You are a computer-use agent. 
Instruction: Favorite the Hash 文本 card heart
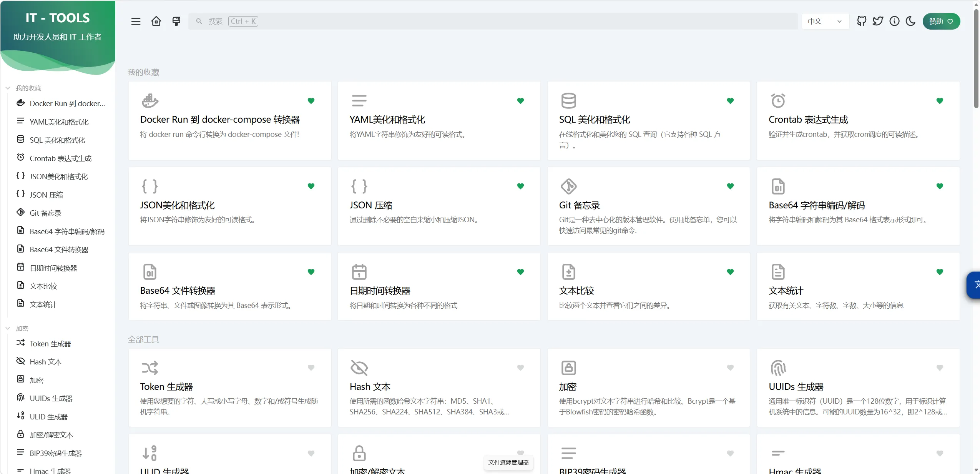[521, 368]
